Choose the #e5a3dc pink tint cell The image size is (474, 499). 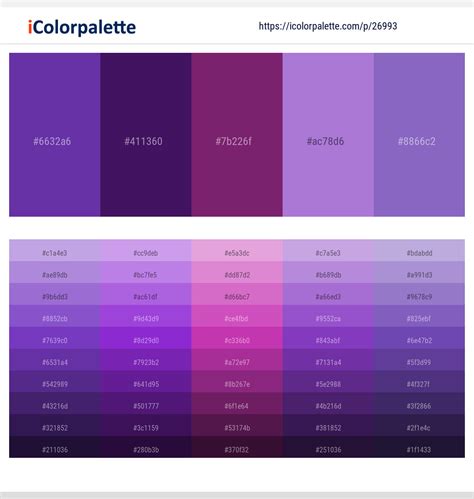[x=237, y=251]
